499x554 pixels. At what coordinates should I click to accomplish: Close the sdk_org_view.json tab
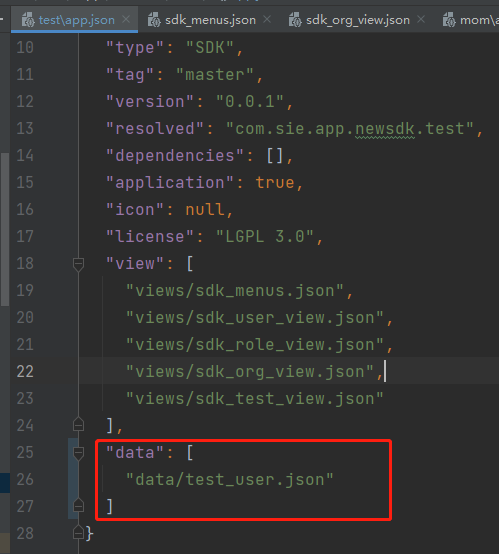coord(421,19)
